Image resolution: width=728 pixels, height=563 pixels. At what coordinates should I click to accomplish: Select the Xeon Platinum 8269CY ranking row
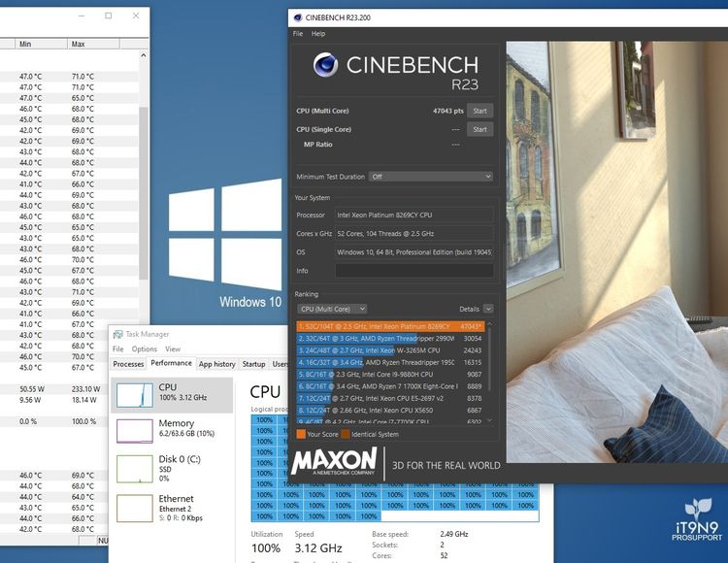390,326
